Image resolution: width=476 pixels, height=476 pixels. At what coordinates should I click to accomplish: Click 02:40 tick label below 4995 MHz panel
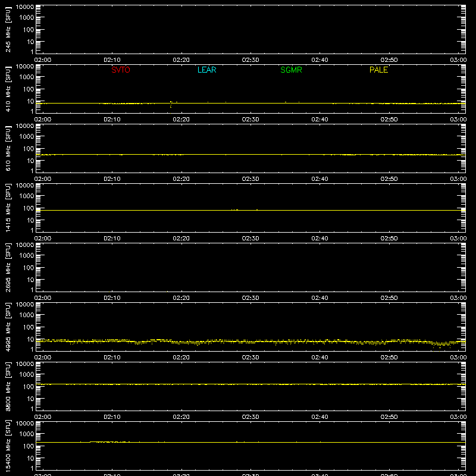(x=320, y=358)
